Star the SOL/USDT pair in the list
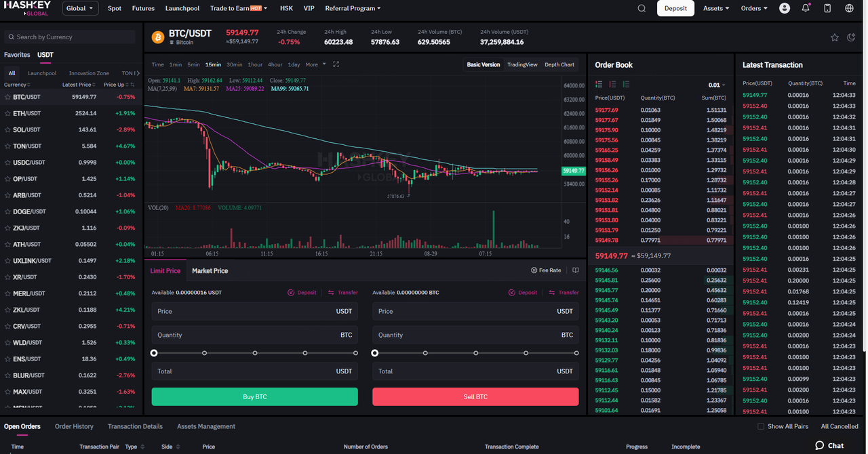868x454 pixels. click(x=8, y=129)
